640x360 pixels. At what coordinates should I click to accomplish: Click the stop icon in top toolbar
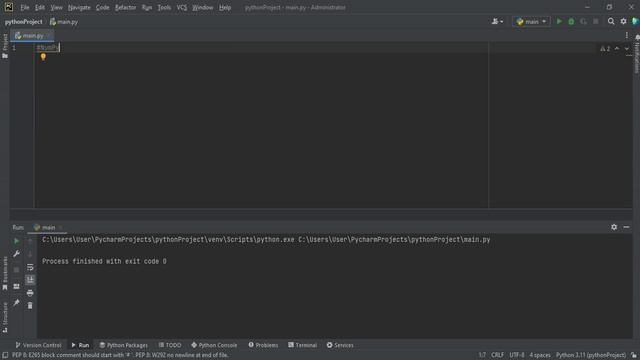(596, 21)
